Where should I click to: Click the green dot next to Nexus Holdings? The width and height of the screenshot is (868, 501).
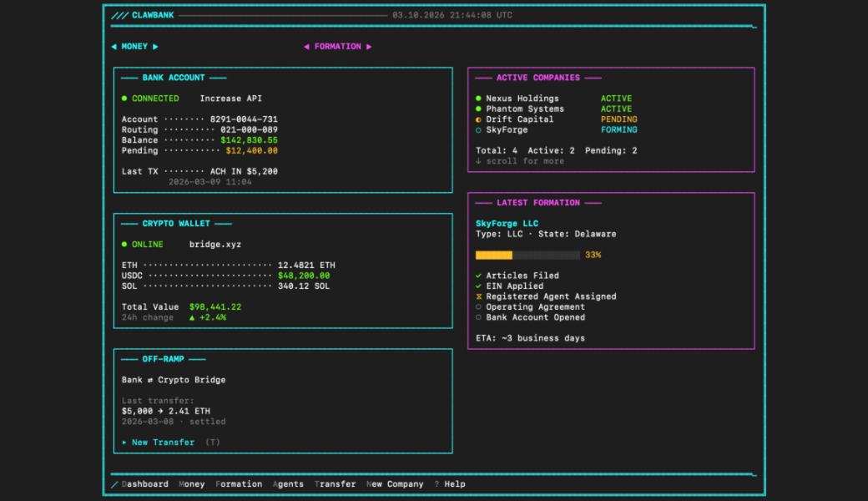point(478,98)
